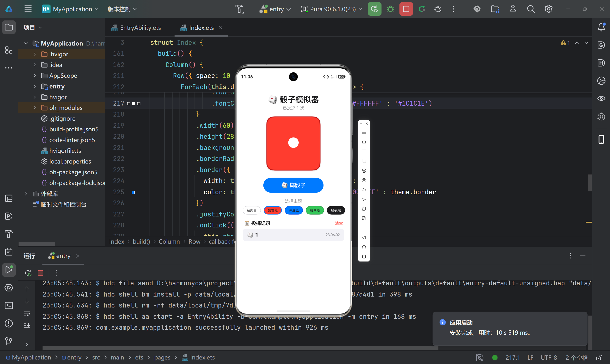Open the Problems tool window icon

pos(9,323)
